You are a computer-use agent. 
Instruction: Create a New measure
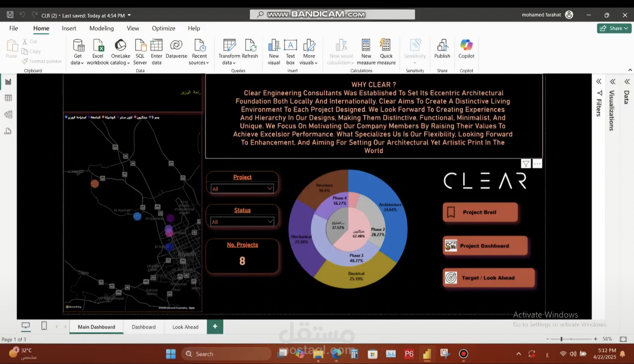point(366,52)
